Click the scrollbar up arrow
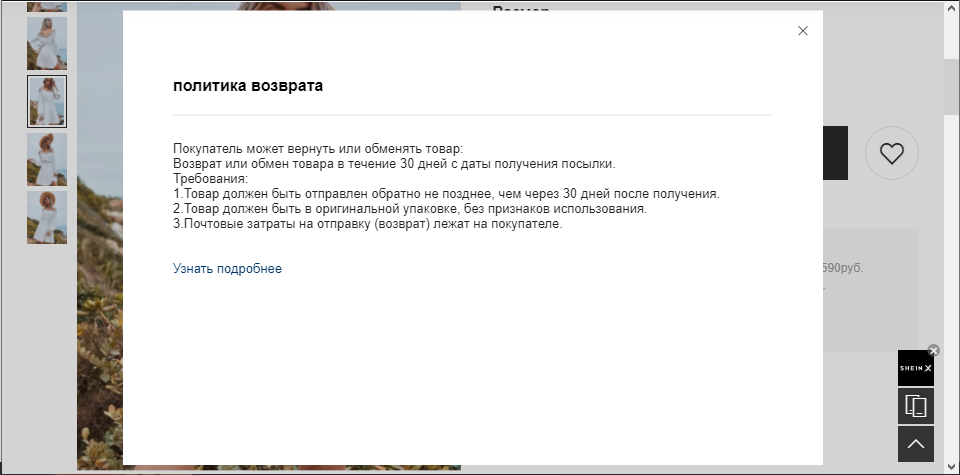960x475 pixels. pyautogui.click(x=951, y=9)
